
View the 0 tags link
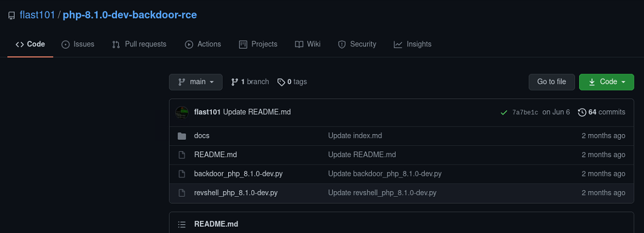point(292,82)
